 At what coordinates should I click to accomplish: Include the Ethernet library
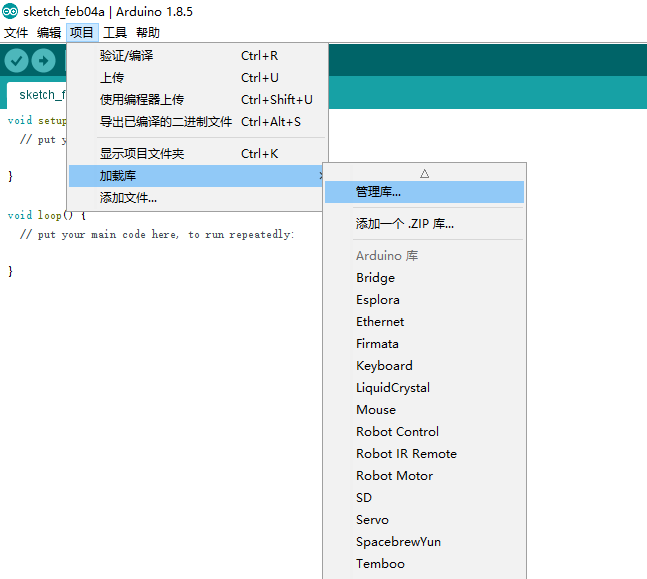click(424, 321)
